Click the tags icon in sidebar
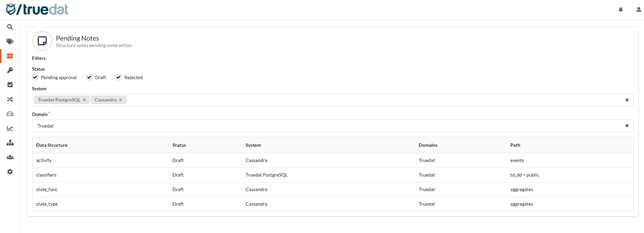 coord(10,42)
